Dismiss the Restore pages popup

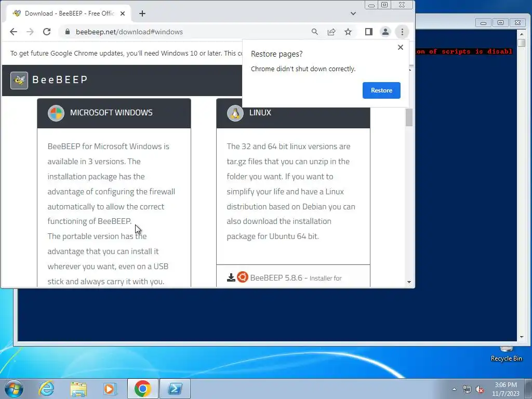pos(401,47)
